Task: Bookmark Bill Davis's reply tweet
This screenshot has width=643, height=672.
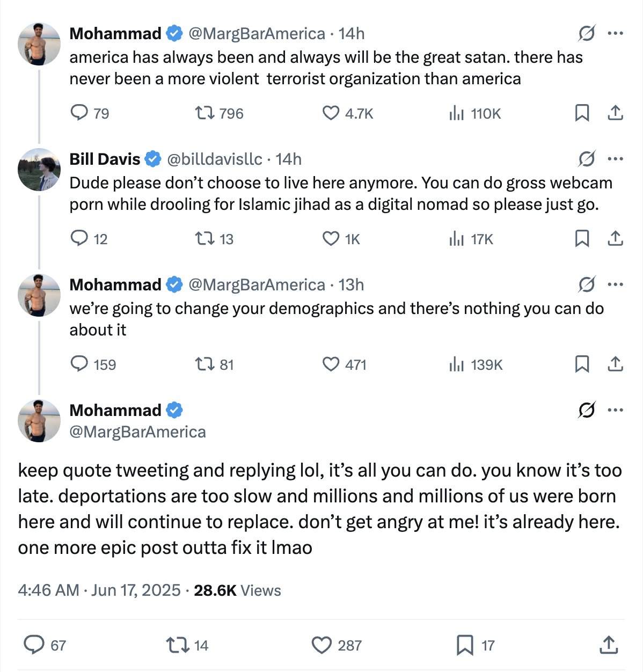Action: click(x=582, y=238)
